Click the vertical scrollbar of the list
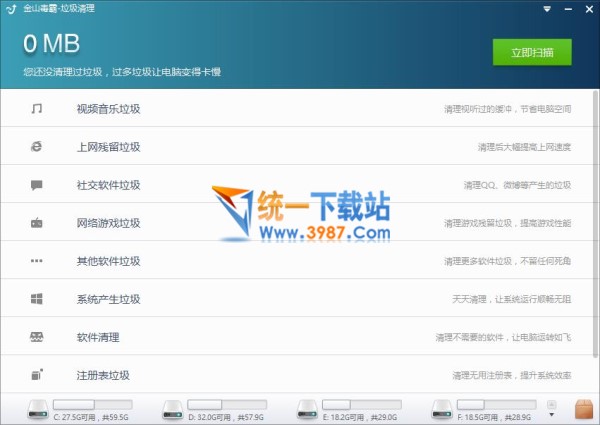This screenshot has height=425, width=600. 595,224
